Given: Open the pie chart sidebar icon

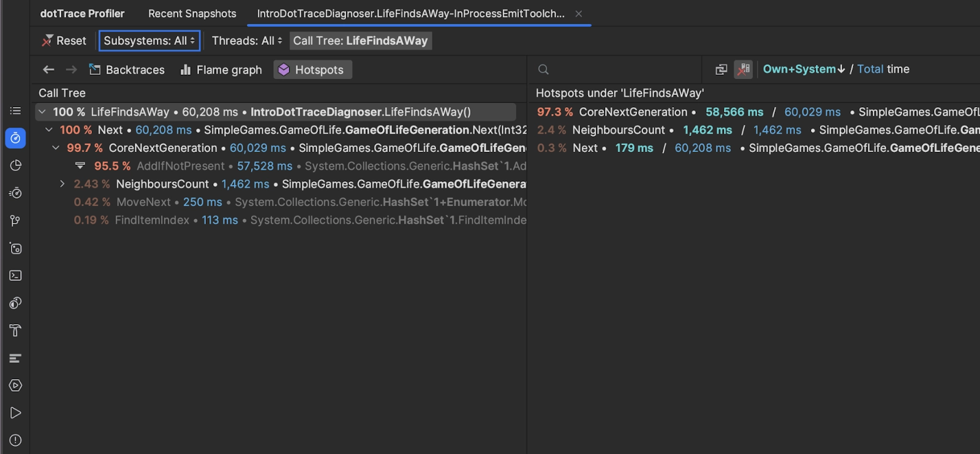Looking at the screenshot, I should point(15,165).
